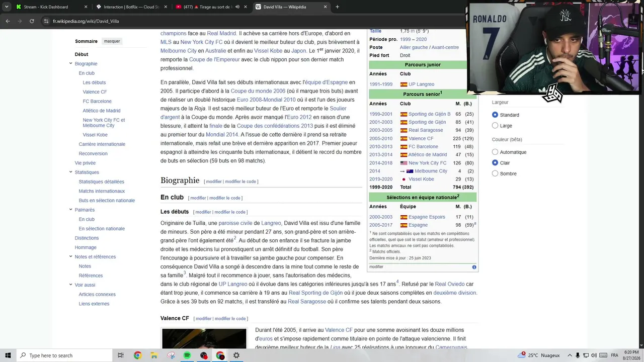This screenshot has height=362, width=644.
Task: Click the Japan flag beside Vissel Kobe
Action: [x=404, y=179]
